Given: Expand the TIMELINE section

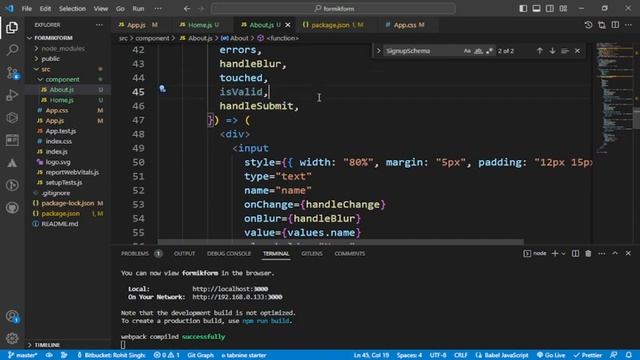Looking at the screenshot, I should point(47,345).
